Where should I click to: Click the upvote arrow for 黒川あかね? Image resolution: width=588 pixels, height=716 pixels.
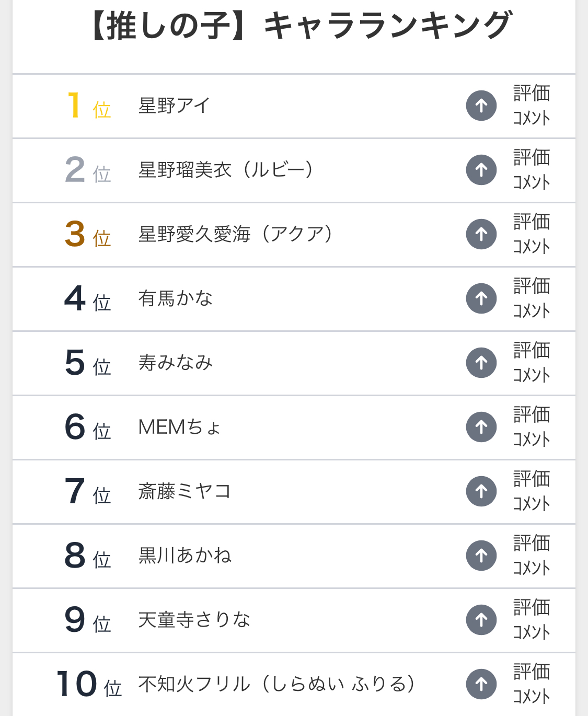point(481,556)
